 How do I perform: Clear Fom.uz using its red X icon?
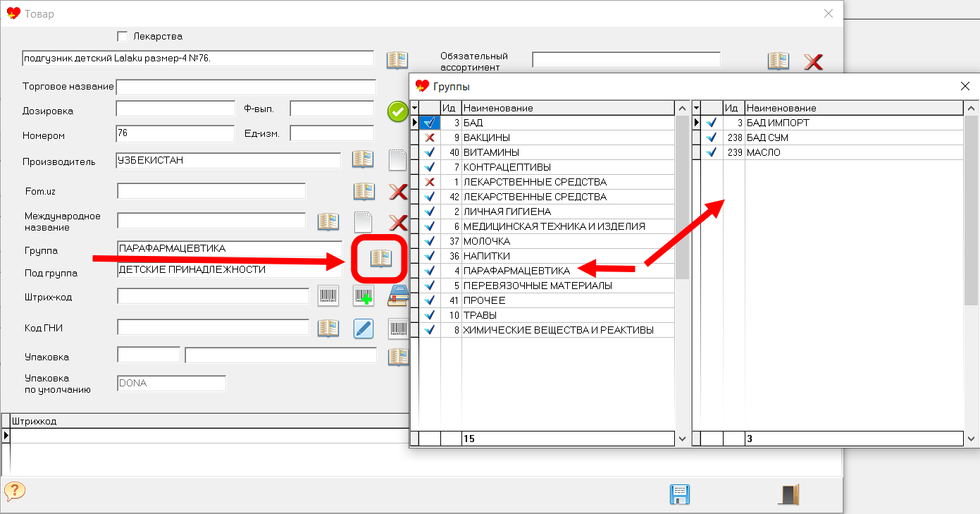tap(399, 191)
